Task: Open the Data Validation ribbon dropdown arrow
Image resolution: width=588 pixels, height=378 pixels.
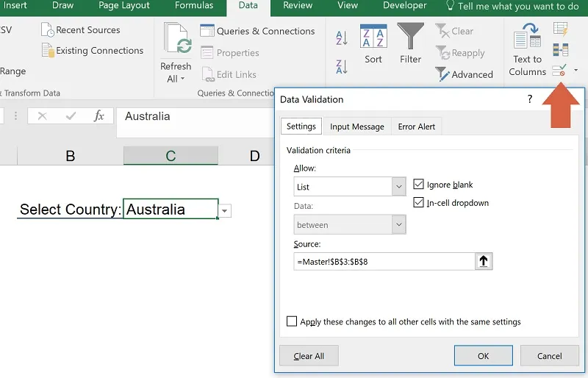Action: click(576, 71)
